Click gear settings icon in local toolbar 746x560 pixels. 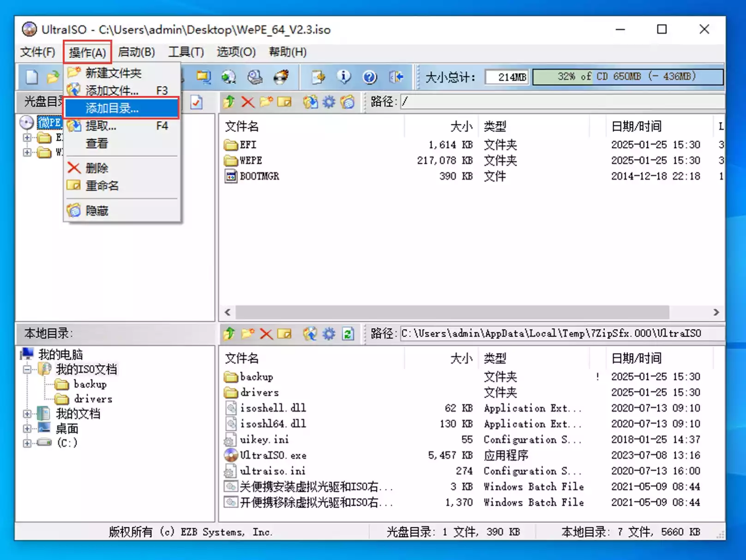(x=329, y=334)
